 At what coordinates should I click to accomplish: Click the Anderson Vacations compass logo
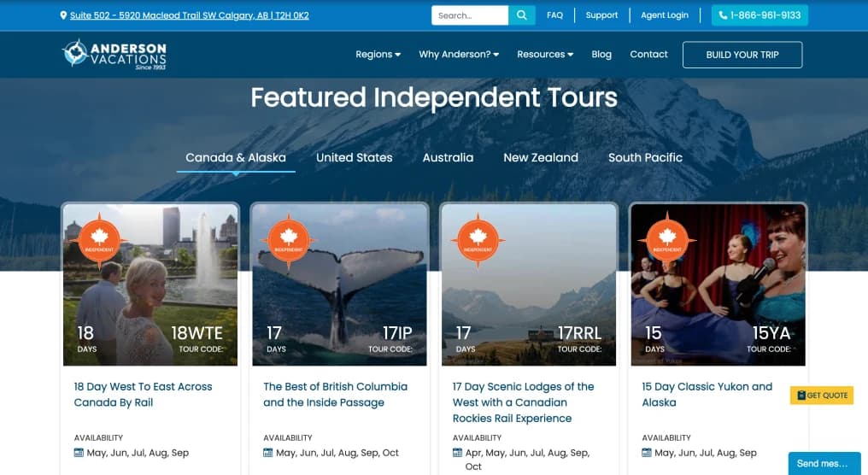click(x=114, y=54)
